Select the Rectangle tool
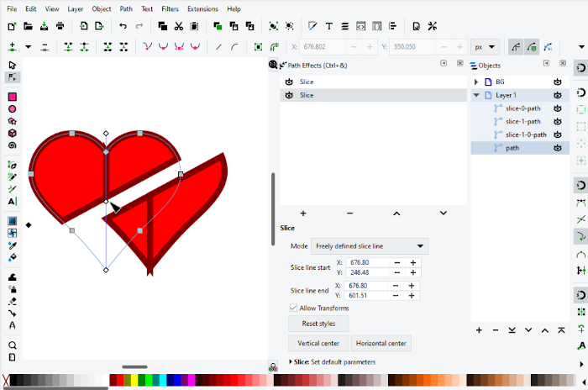Image resolution: width=588 pixels, height=390 pixels. pyautogui.click(x=13, y=97)
